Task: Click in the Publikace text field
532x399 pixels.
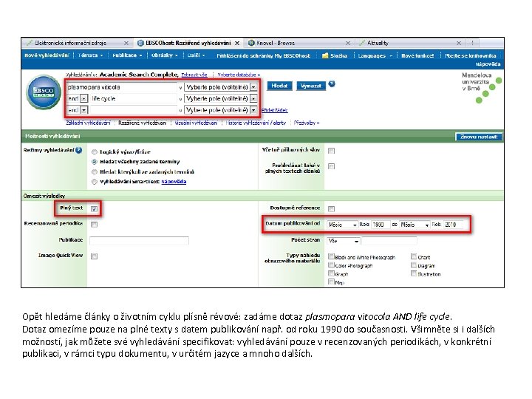Action: click(x=139, y=241)
